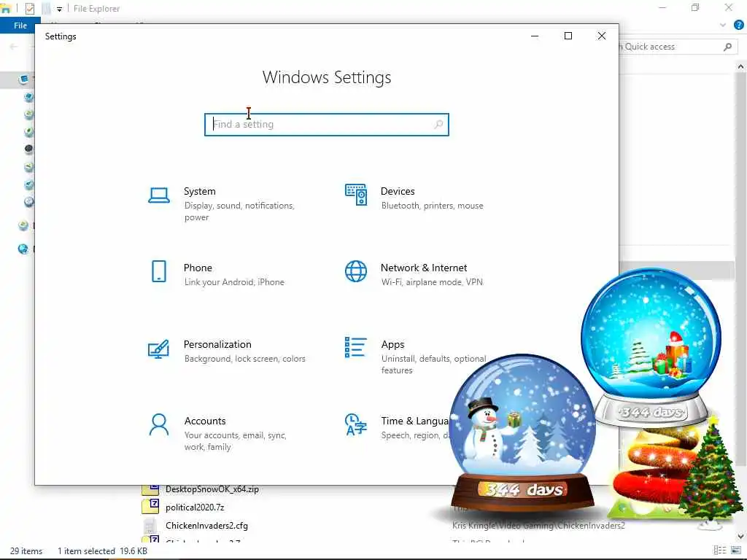
Task: Open the Apps heading
Action: click(392, 344)
